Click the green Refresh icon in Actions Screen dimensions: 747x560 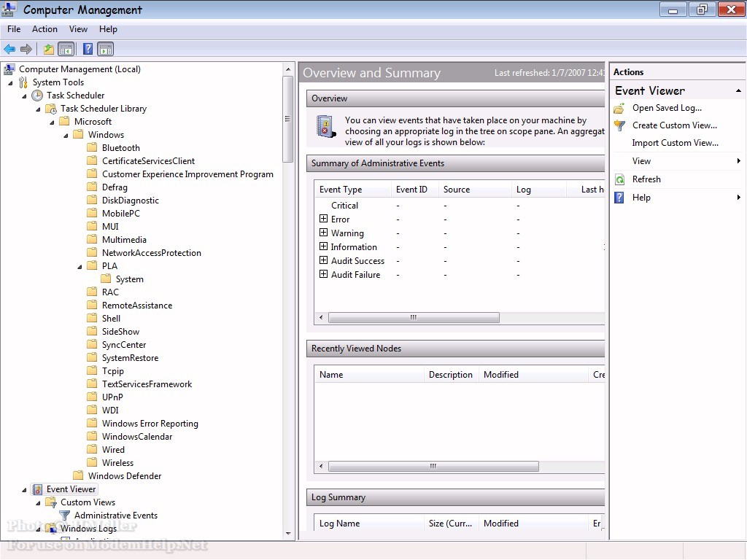619,179
